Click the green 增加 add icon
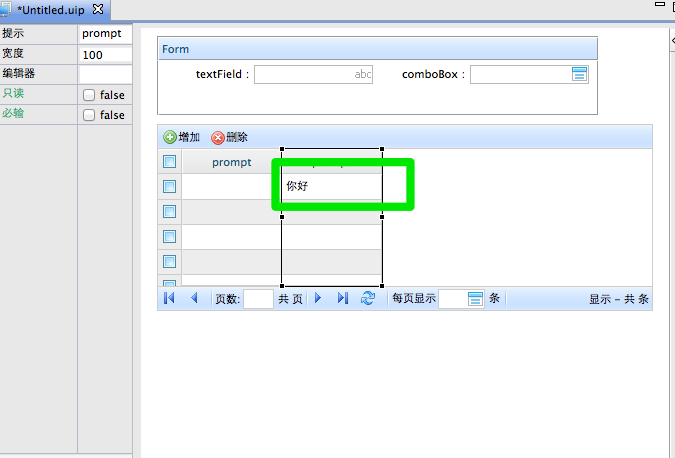The image size is (675, 458). pyautogui.click(x=170, y=137)
